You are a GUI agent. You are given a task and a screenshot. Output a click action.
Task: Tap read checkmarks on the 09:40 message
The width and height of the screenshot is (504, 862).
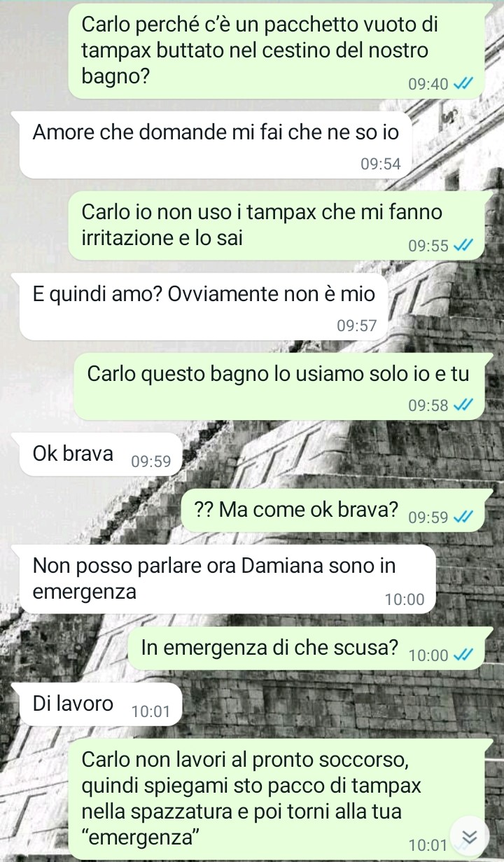click(x=463, y=84)
